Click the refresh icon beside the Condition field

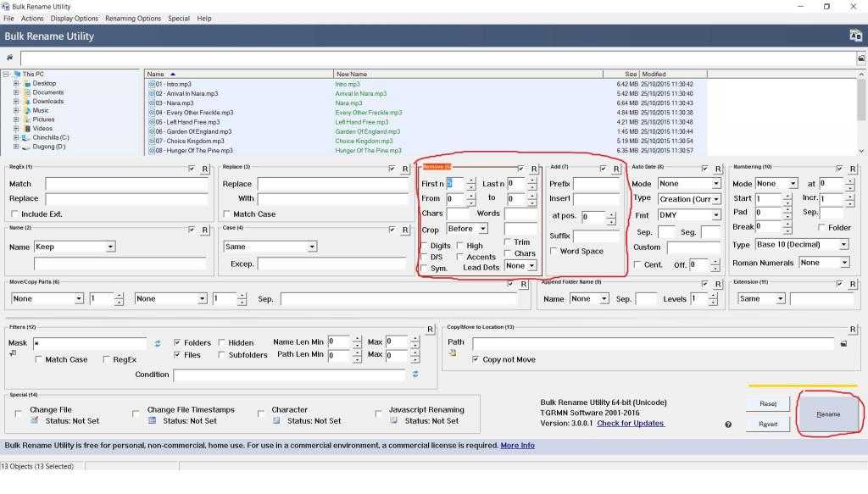415,374
